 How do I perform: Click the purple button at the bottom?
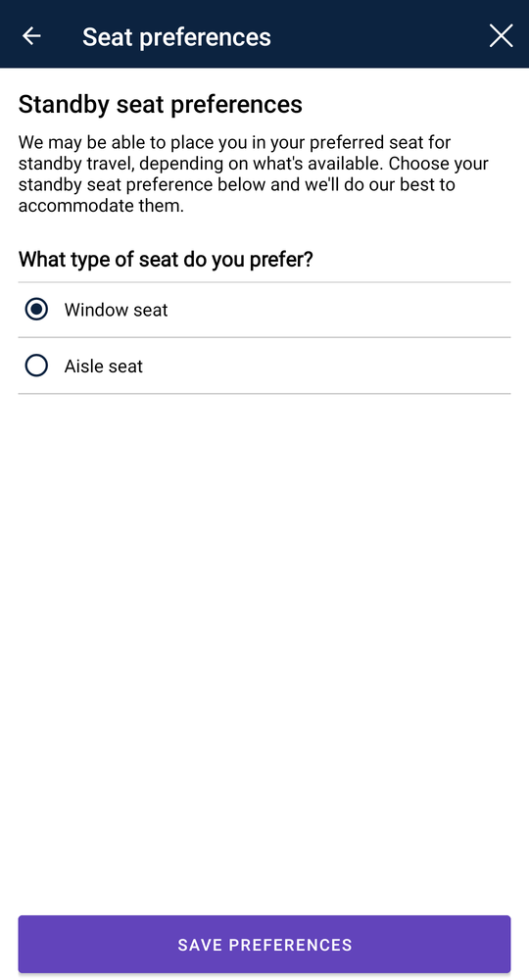[264, 945]
